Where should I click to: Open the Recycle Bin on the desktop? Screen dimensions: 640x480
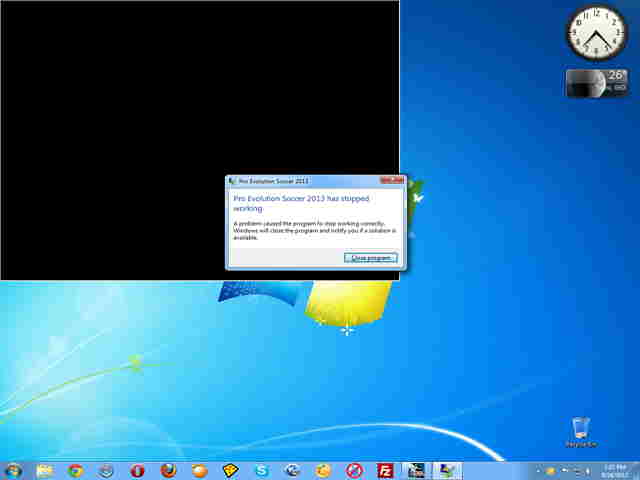tap(581, 432)
